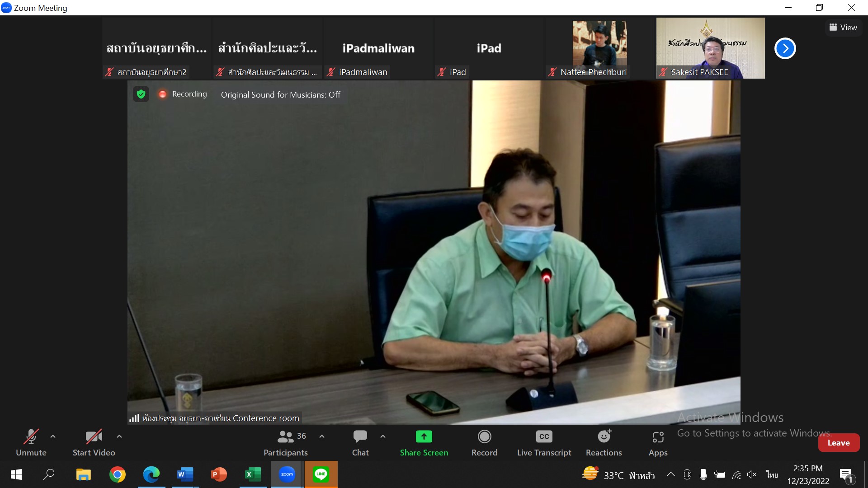
Task: Click muted volume tray icon
Action: pyautogui.click(x=752, y=474)
